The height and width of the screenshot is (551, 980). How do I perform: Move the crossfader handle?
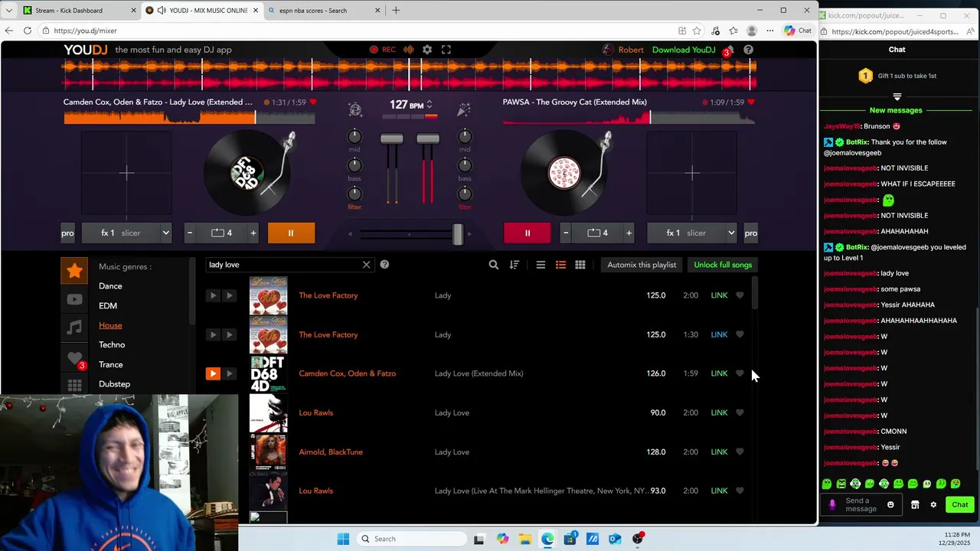click(458, 234)
